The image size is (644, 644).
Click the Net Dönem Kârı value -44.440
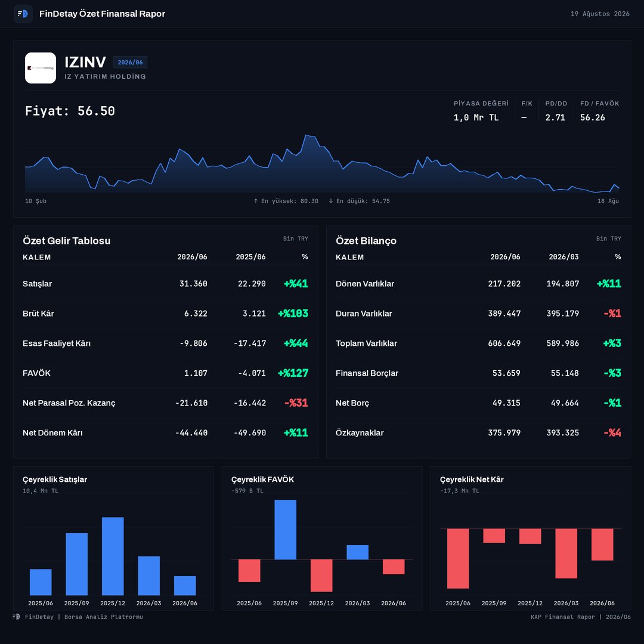point(191,432)
